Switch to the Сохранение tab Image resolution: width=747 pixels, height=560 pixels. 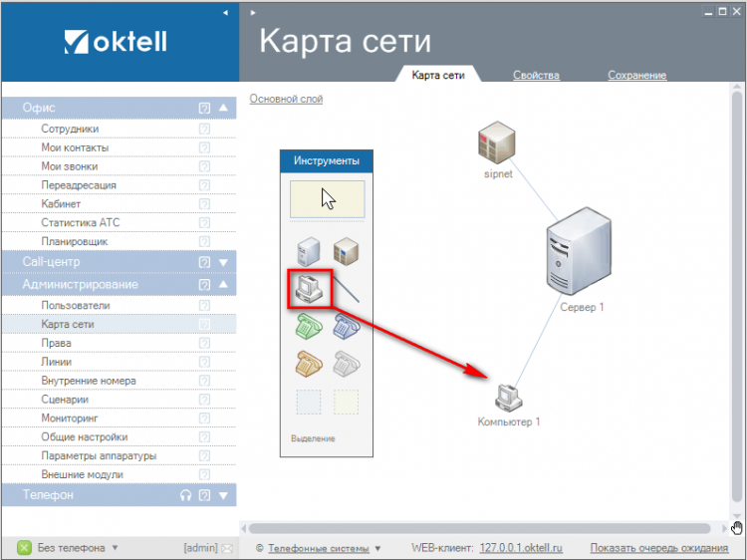[636, 75]
